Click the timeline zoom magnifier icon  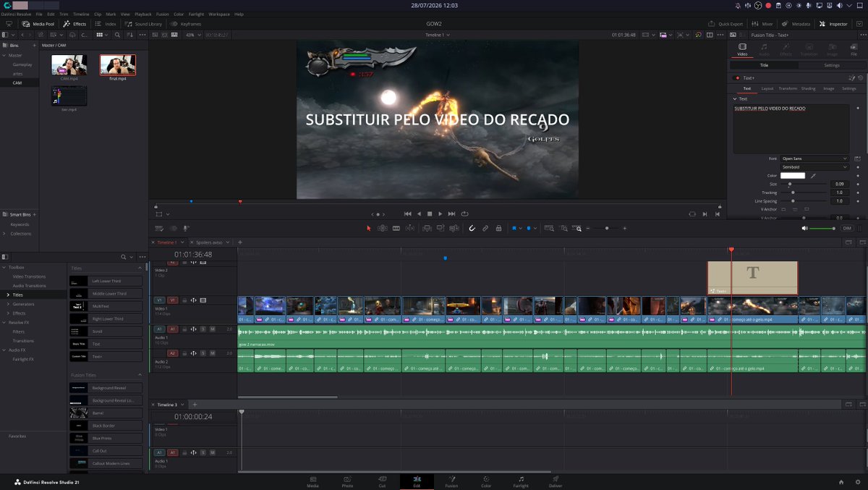coord(577,228)
